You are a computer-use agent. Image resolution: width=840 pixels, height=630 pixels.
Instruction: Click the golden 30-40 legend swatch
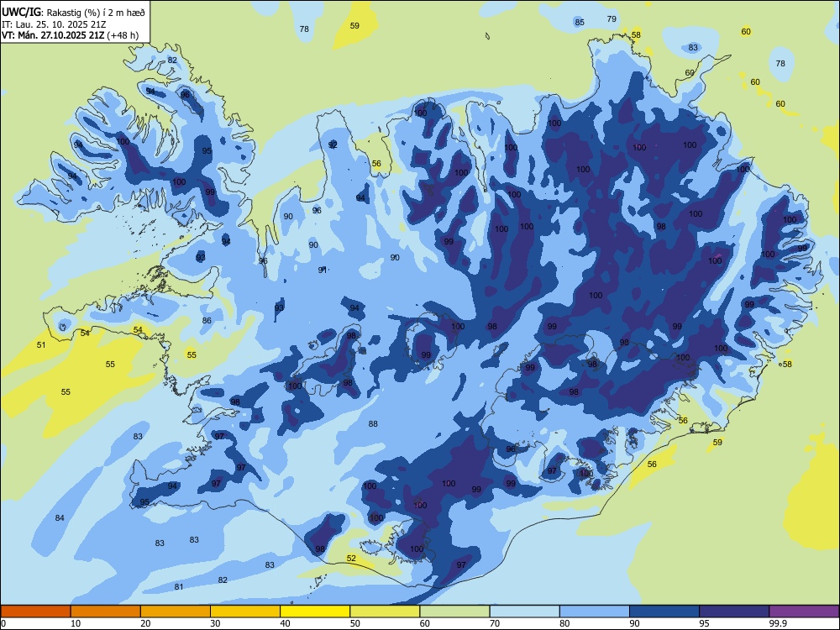pos(245,612)
